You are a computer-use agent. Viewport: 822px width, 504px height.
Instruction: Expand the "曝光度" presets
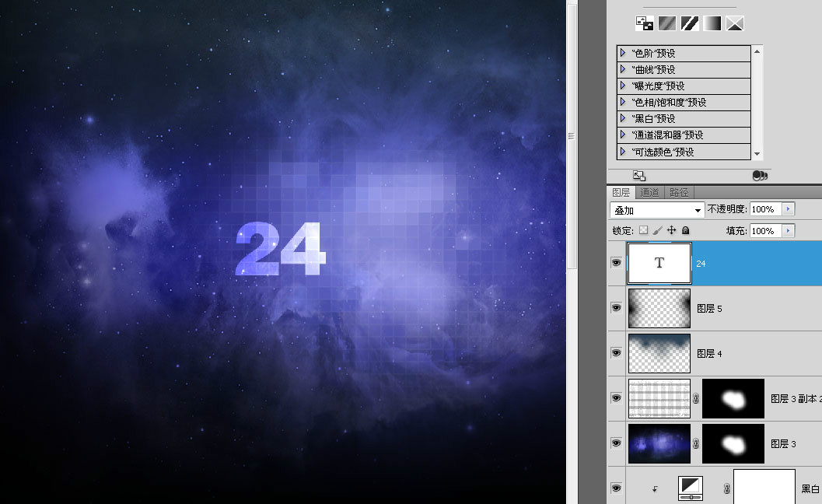point(623,86)
